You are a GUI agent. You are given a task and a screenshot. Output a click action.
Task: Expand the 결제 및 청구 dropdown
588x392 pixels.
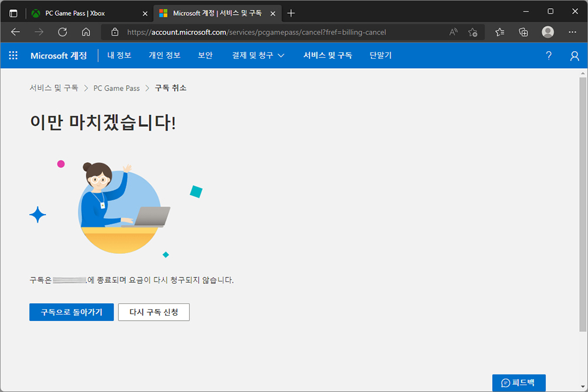tap(258, 55)
